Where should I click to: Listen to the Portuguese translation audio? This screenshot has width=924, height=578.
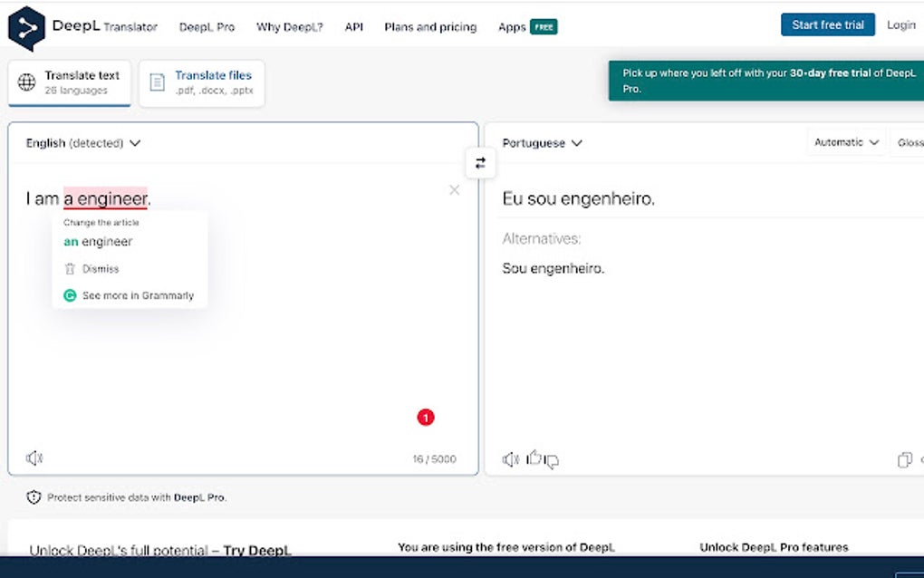pyautogui.click(x=510, y=459)
